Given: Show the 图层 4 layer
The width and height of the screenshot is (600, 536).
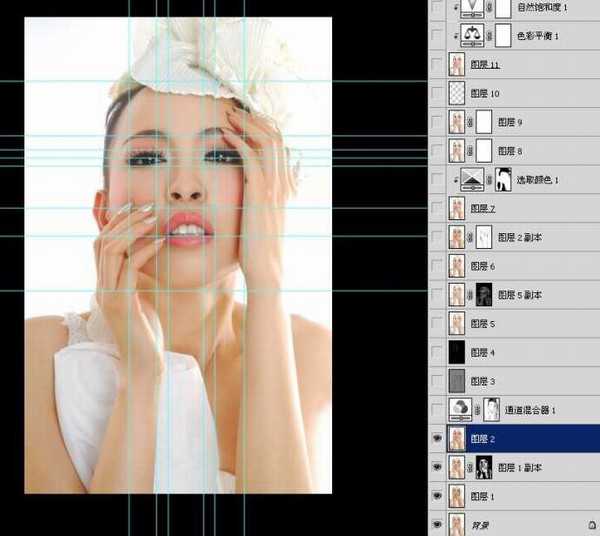Looking at the screenshot, I should (x=436, y=352).
